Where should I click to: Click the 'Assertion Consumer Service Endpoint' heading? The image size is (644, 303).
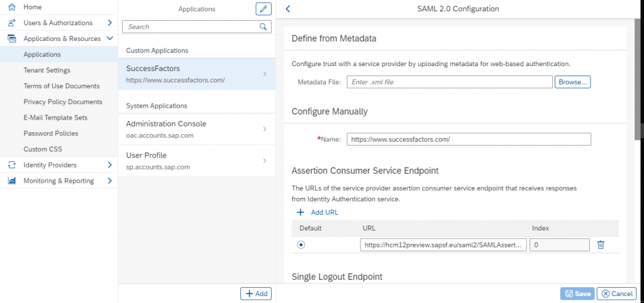click(x=365, y=170)
